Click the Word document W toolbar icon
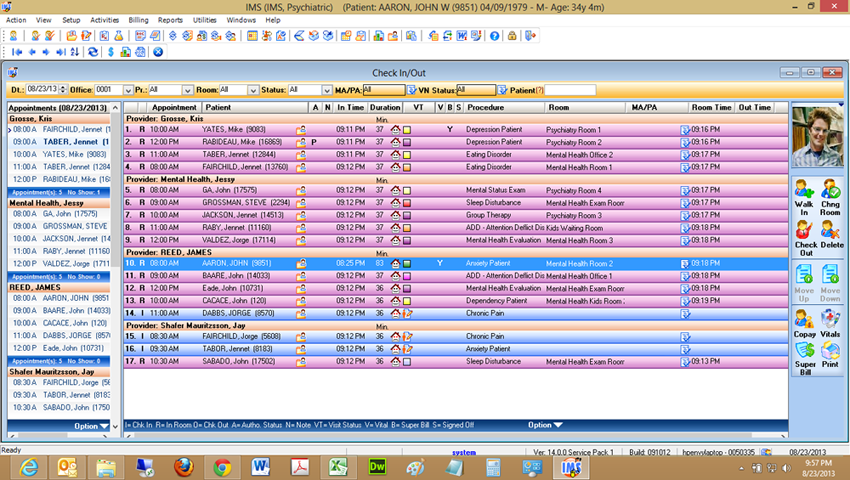850x480 pixels. pos(461,36)
